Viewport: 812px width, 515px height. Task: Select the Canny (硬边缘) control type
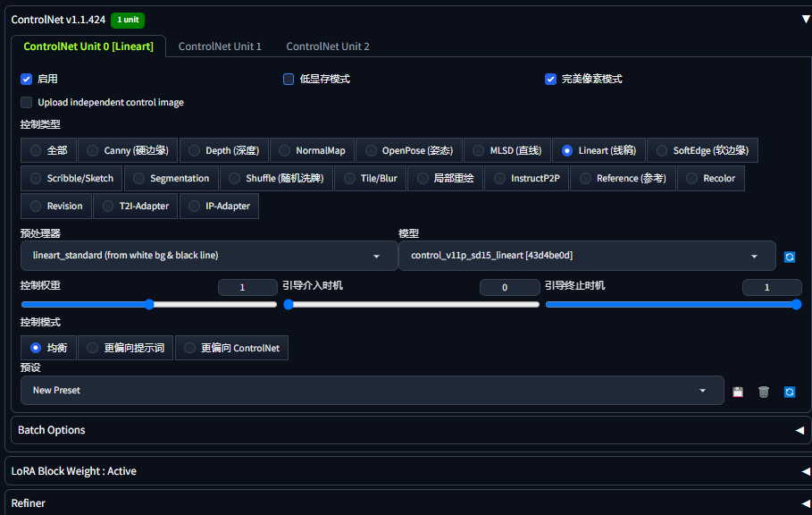click(128, 150)
